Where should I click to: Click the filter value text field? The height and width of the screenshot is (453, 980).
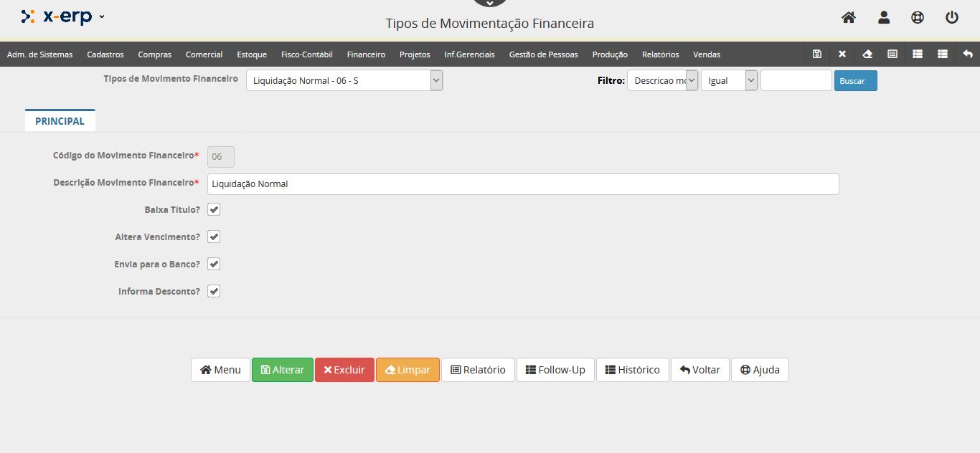[796, 80]
